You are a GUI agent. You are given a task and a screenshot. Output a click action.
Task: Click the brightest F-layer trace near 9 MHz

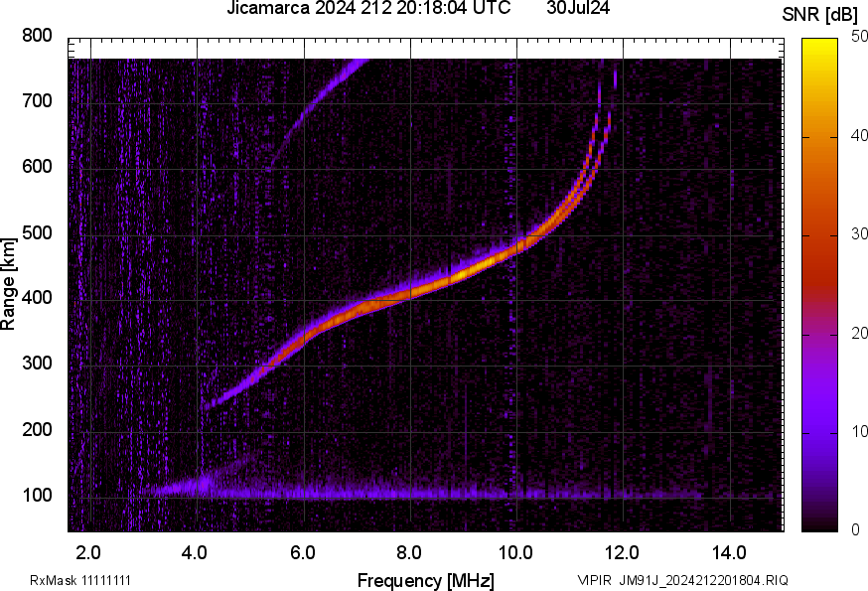[x=465, y=273]
